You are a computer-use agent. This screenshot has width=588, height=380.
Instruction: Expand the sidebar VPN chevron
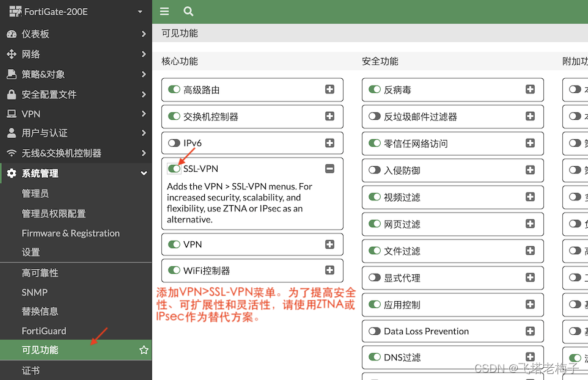tap(144, 114)
